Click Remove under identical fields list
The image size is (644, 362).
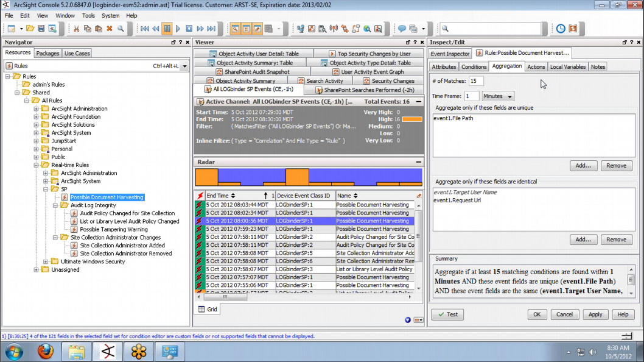pyautogui.click(x=616, y=240)
